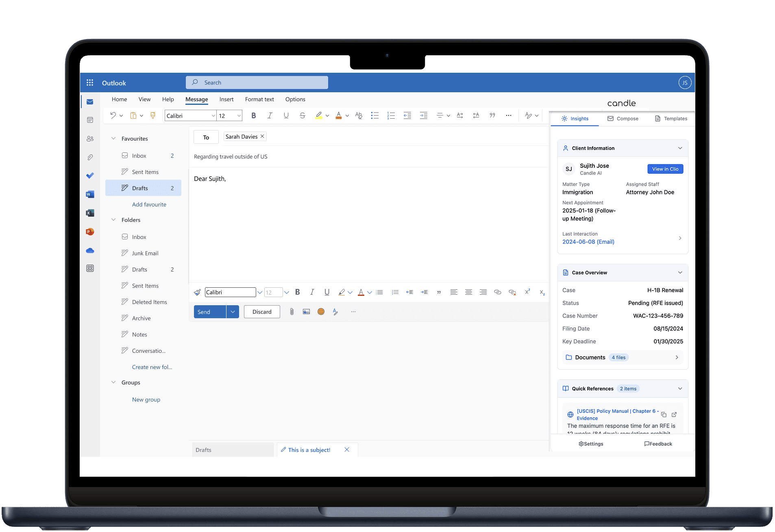This screenshot has width=775, height=532.
Task: Apply font color in compose formatting bar
Action: click(361, 292)
